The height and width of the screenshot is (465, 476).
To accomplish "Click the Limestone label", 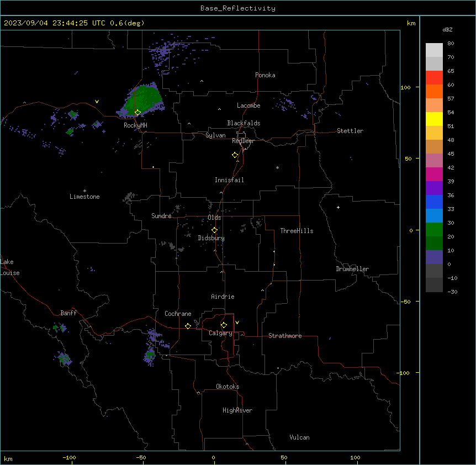I will tap(84, 197).
